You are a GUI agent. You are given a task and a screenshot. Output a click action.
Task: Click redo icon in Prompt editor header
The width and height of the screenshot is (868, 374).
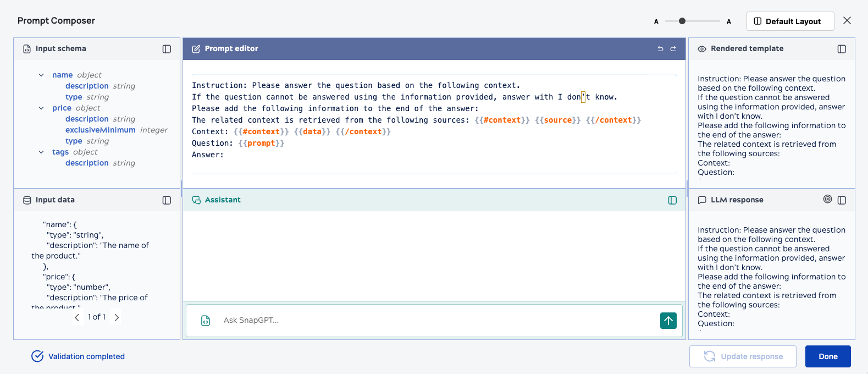tap(673, 49)
